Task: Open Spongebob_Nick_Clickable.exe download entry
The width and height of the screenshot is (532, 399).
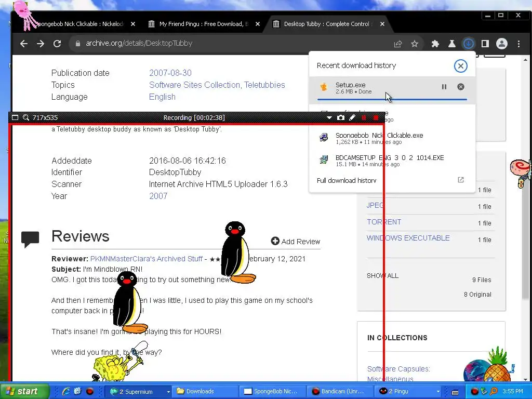Action: point(392,138)
